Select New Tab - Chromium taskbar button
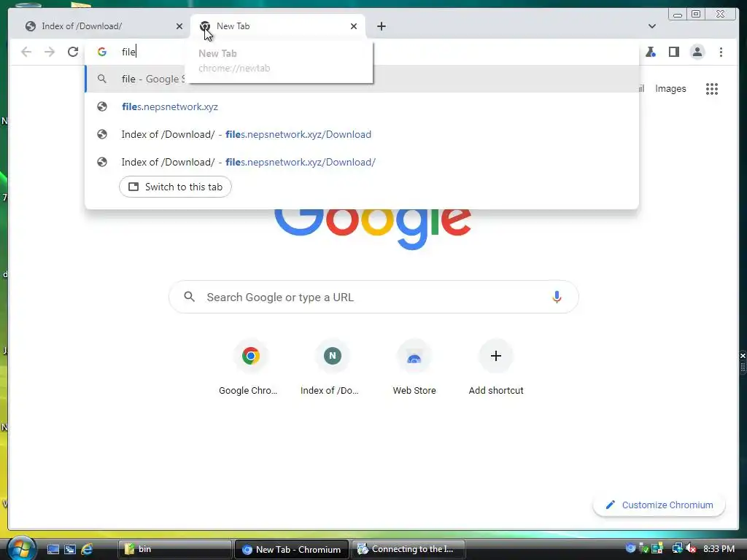 [x=292, y=549]
